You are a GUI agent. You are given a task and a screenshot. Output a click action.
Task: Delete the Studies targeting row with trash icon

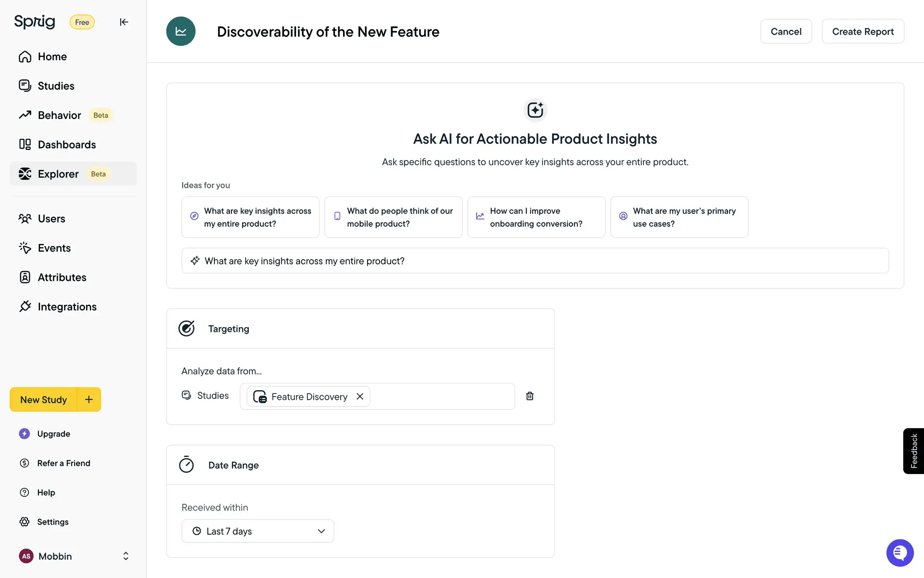point(529,396)
